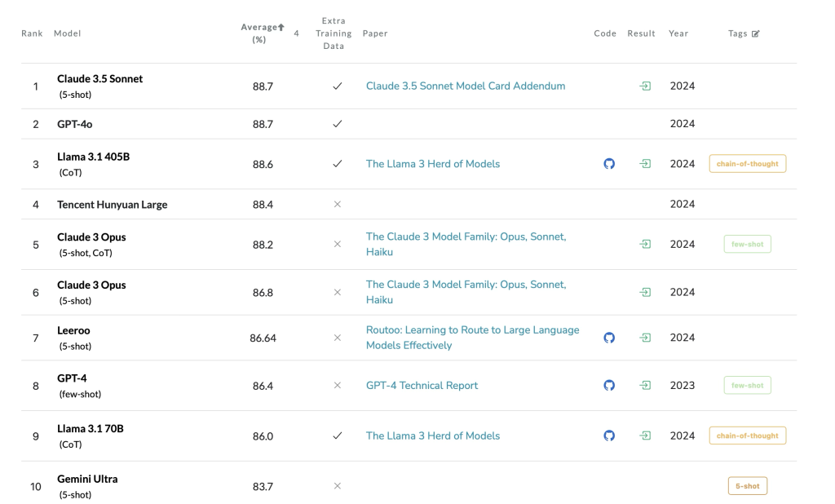
Task: Open result icon for Claude 3.5 Sonnet
Action: (645, 86)
